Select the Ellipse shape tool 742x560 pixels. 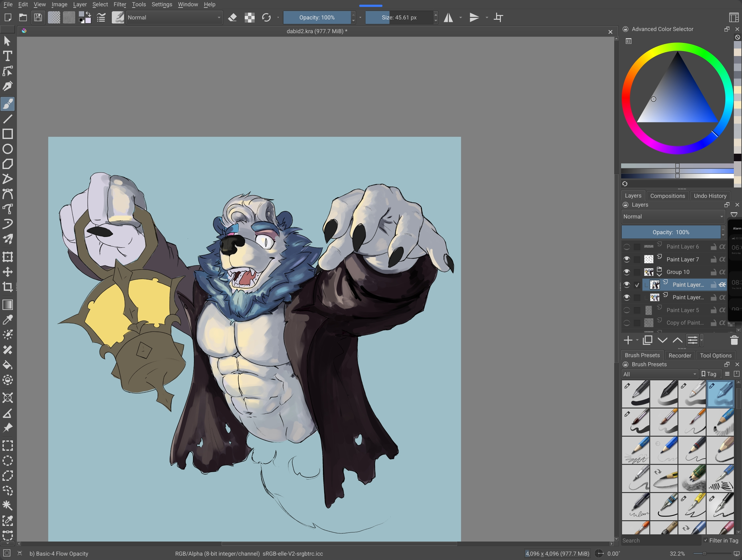coord(8,149)
